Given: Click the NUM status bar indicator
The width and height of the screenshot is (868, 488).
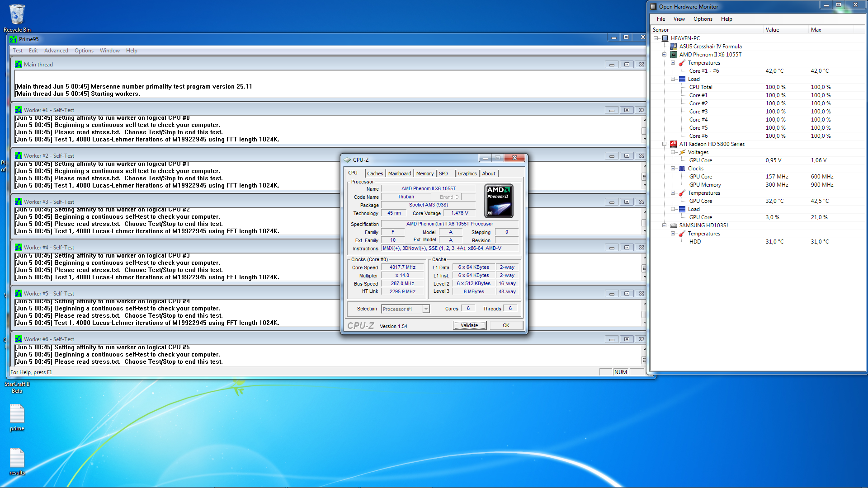Looking at the screenshot, I should [x=621, y=372].
